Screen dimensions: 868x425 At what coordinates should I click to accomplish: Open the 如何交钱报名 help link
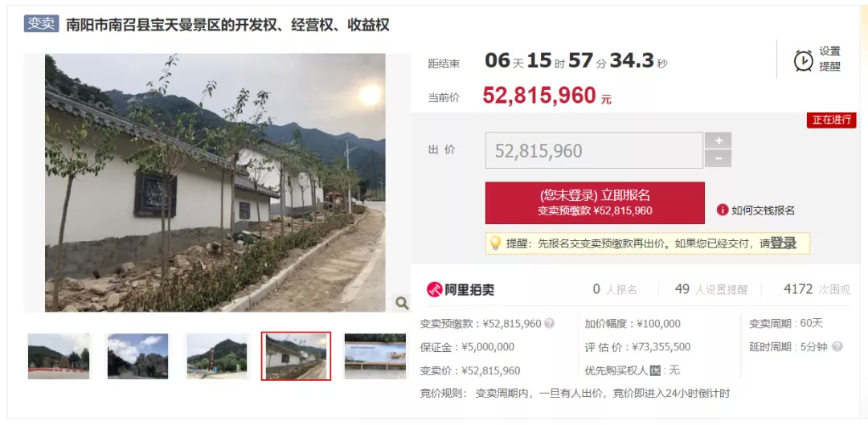click(763, 210)
